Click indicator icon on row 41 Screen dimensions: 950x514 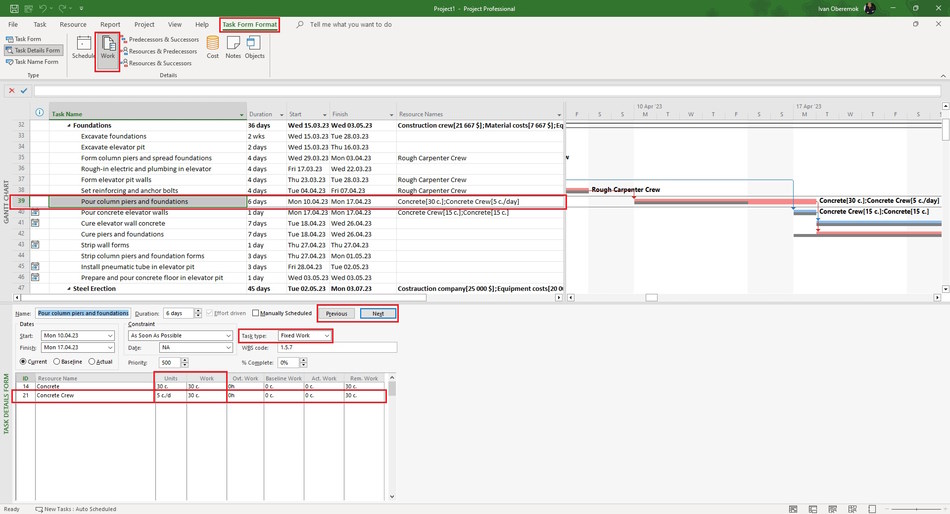(x=35, y=223)
